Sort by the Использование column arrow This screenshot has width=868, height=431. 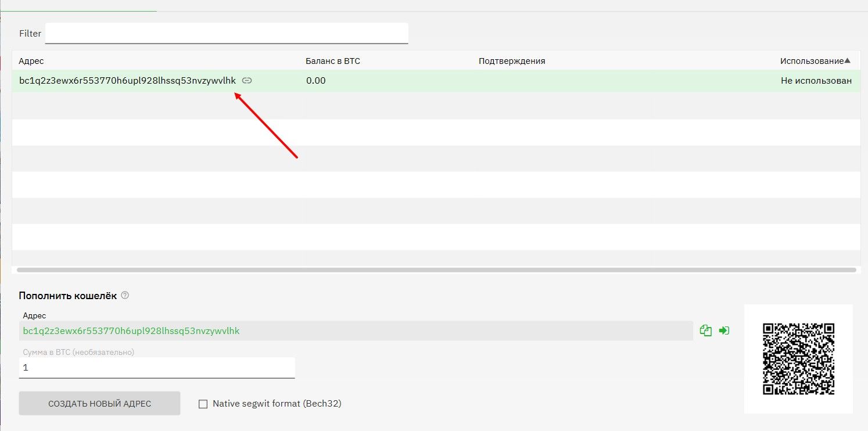click(x=847, y=60)
